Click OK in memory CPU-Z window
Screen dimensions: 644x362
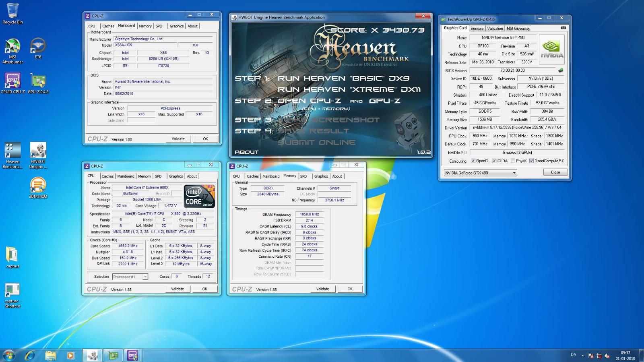pos(350,289)
